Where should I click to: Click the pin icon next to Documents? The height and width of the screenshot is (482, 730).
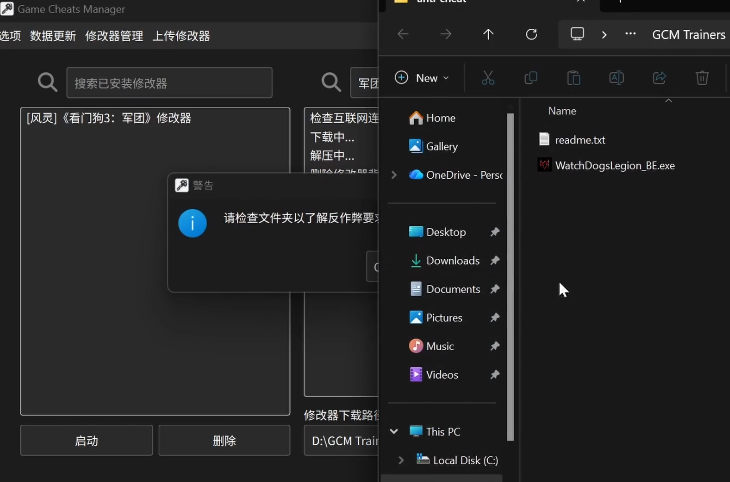pos(494,289)
